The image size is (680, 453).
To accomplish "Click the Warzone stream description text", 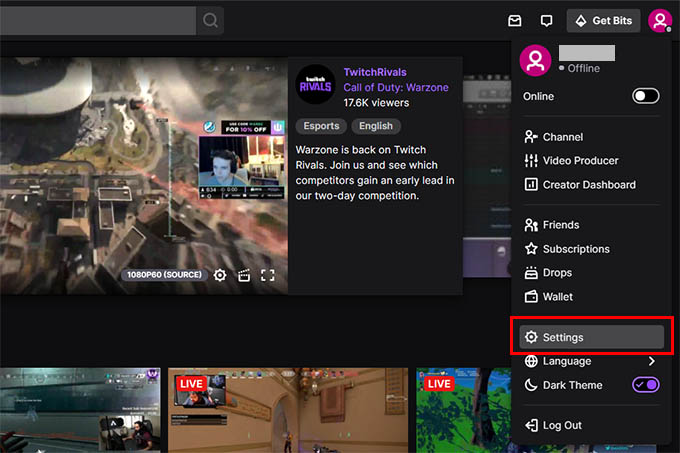I will [x=375, y=173].
